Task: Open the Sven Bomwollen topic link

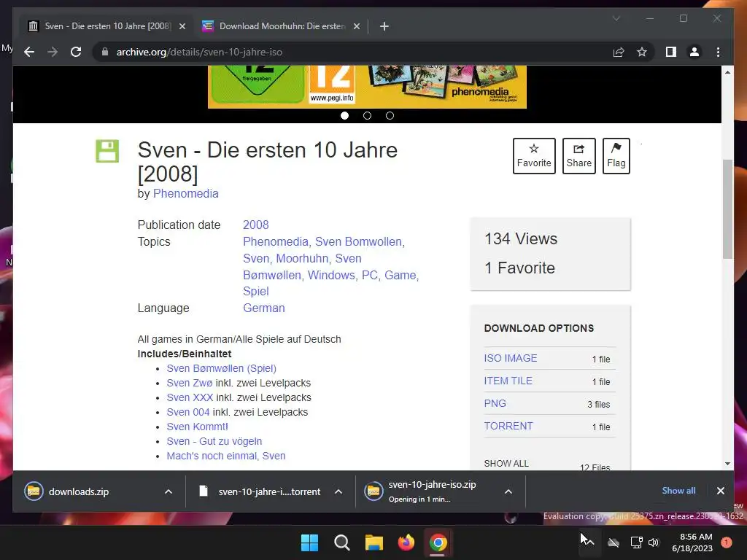Action: pos(359,242)
